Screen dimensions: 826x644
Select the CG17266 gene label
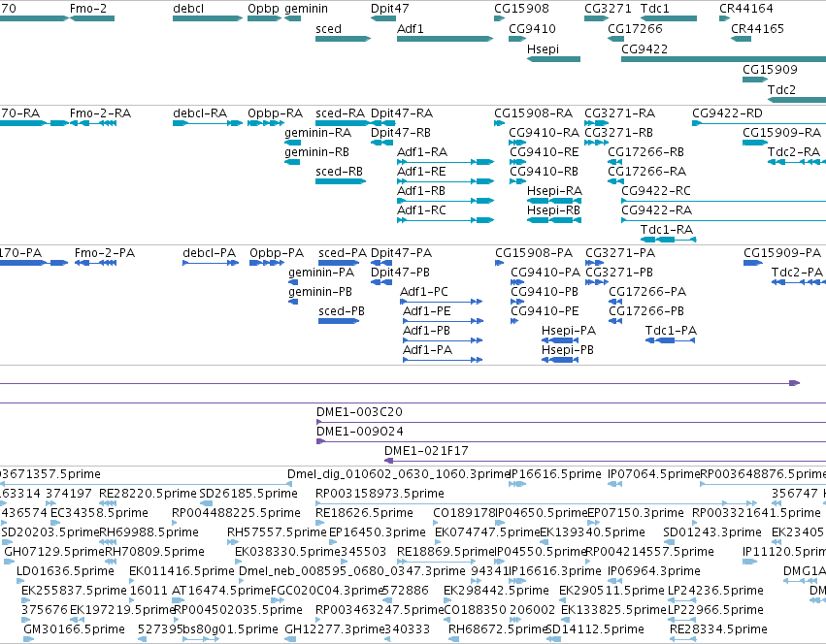point(636,29)
